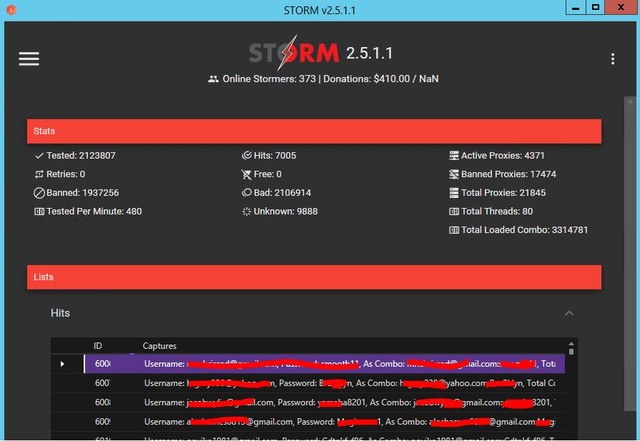Click the Active Proxies server icon
This screenshot has width=640, height=441.
pyautogui.click(x=454, y=156)
